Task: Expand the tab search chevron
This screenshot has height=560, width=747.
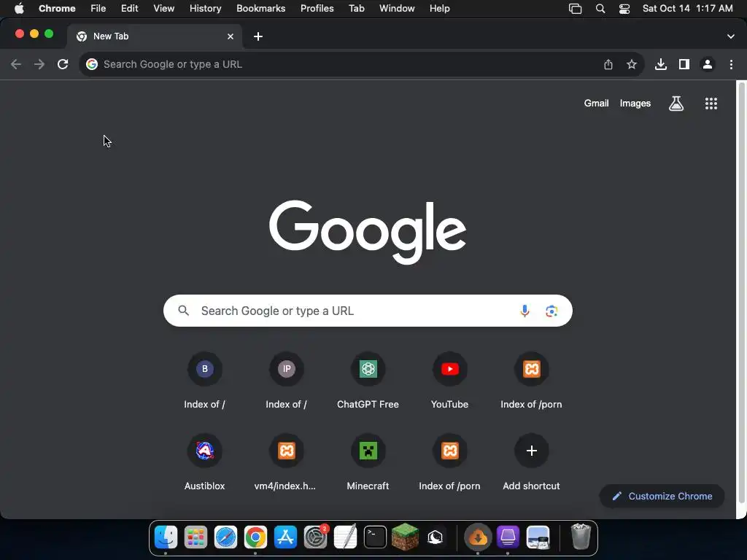Action: 731,36
